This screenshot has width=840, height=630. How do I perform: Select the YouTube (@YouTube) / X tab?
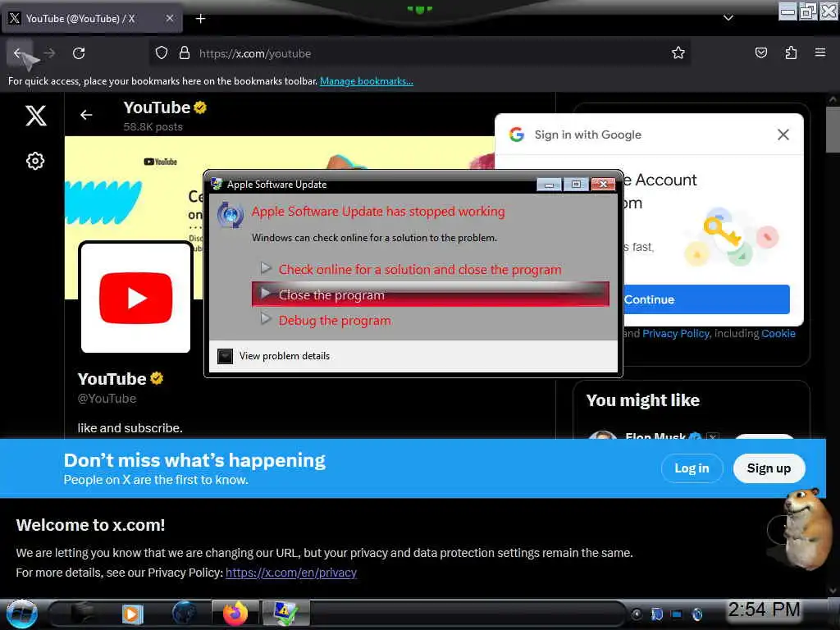tap(92, 18)
